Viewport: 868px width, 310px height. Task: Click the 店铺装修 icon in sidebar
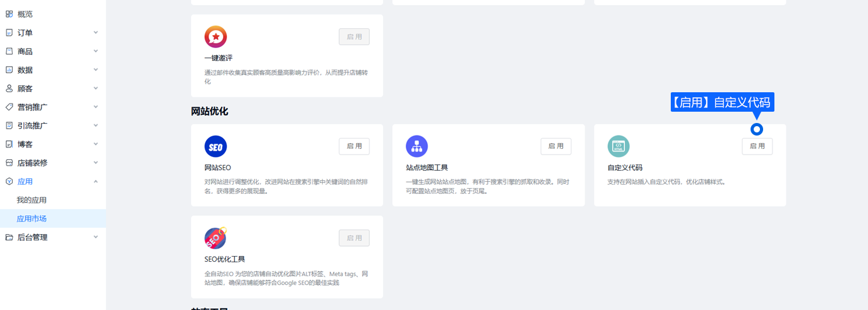9,163
